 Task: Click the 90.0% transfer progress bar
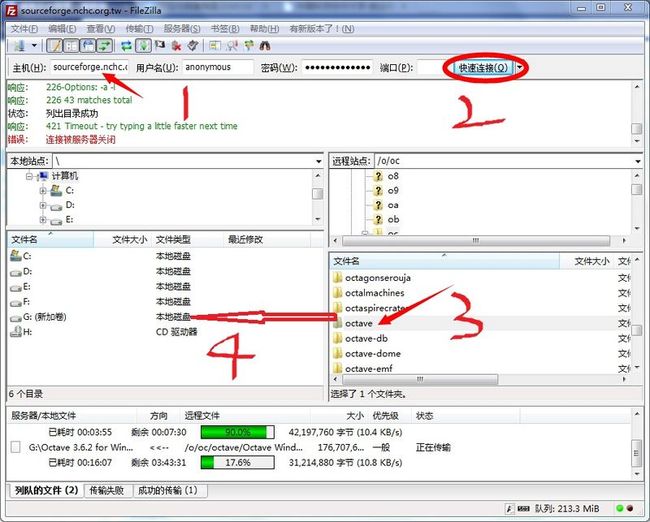(237, 432)
